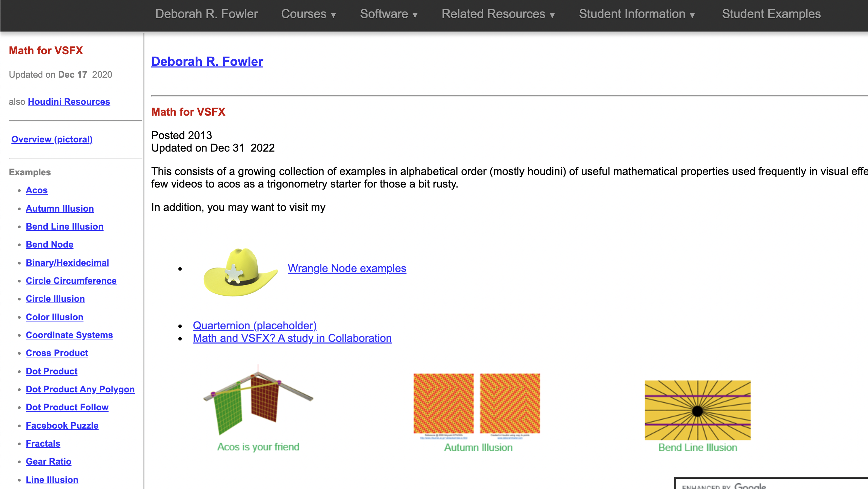Viewport: 868px width, 489px height.
Task: Open the Bend Line Illusion thumbnail
Action: tap(697, 410)
